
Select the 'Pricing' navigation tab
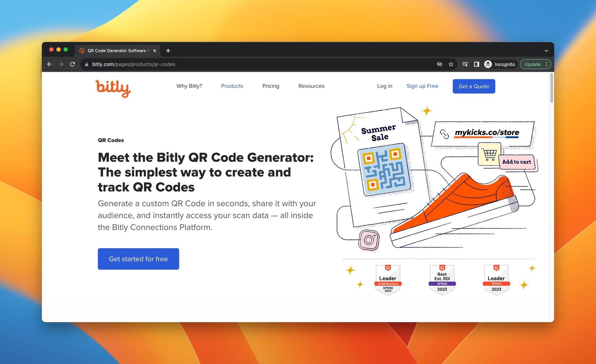pyautogui.click(x=271, y=86)
